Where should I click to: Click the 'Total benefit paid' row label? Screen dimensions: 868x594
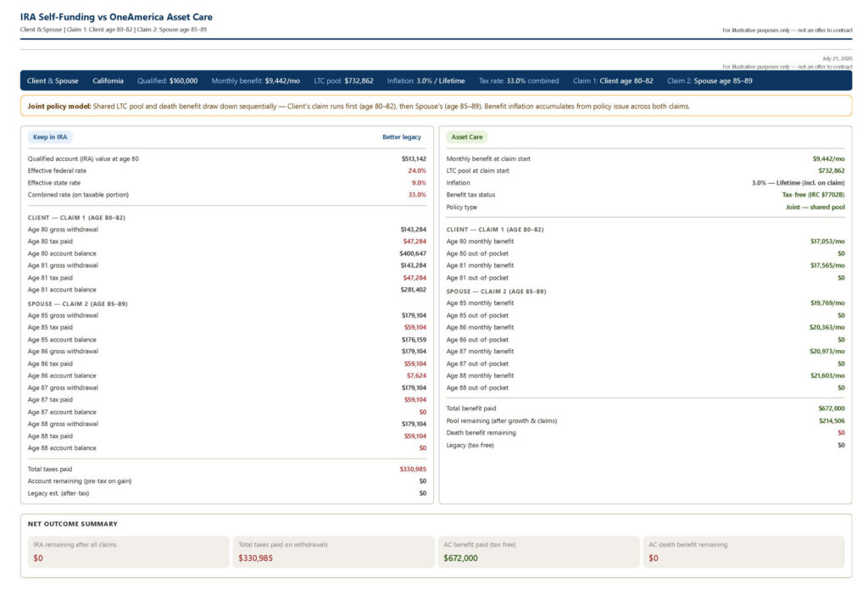point(471,408)
